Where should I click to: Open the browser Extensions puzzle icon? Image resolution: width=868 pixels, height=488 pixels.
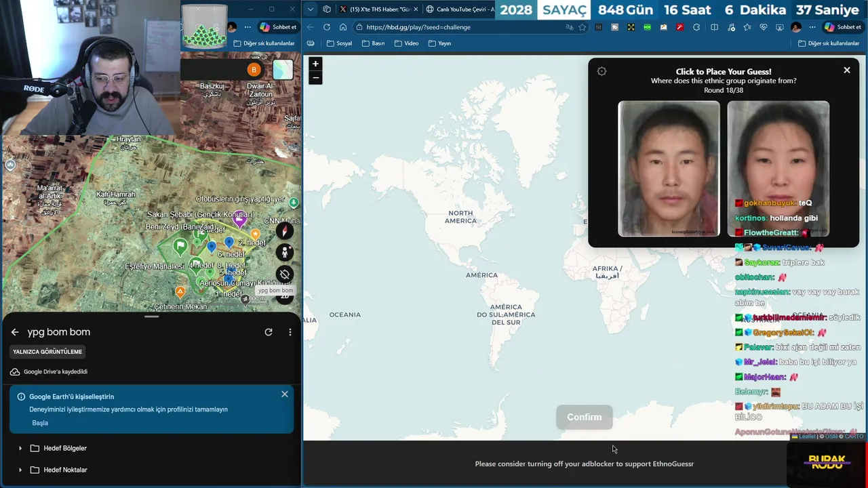coord(696,27)
